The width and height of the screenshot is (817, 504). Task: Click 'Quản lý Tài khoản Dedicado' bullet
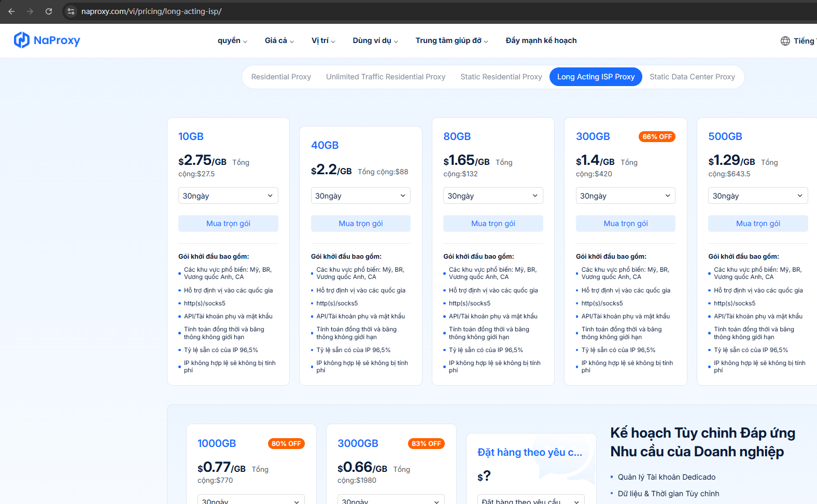666,477
